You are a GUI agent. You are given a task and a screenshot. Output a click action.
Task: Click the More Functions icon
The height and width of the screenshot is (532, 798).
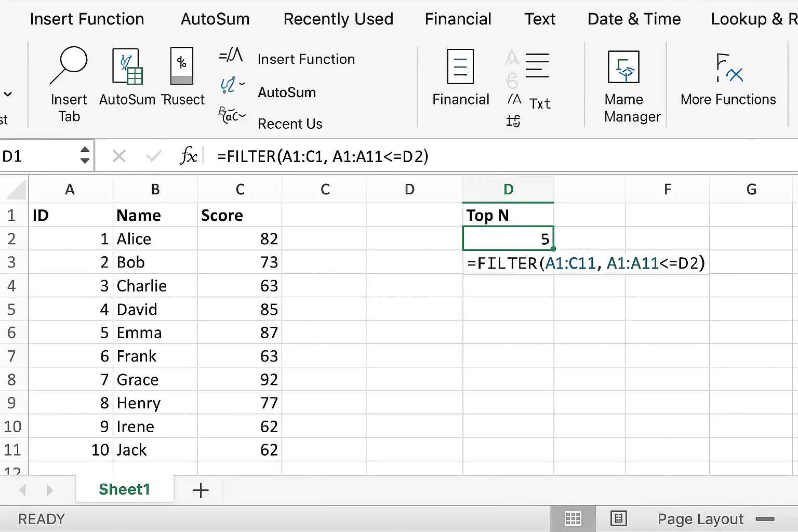point(728,68)
